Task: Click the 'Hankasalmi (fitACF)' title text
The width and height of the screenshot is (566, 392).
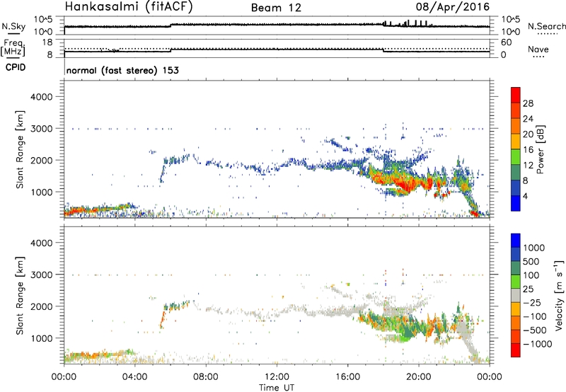Action: click(129, 7)
